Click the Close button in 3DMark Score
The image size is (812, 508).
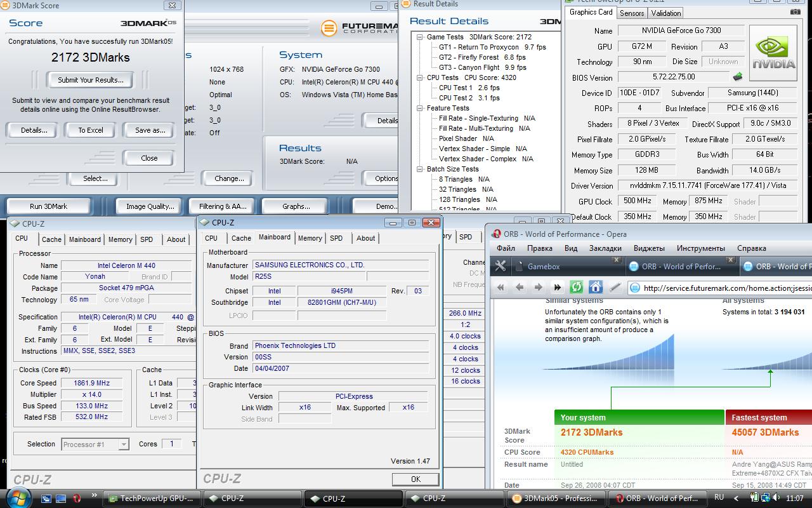(149, 158)
